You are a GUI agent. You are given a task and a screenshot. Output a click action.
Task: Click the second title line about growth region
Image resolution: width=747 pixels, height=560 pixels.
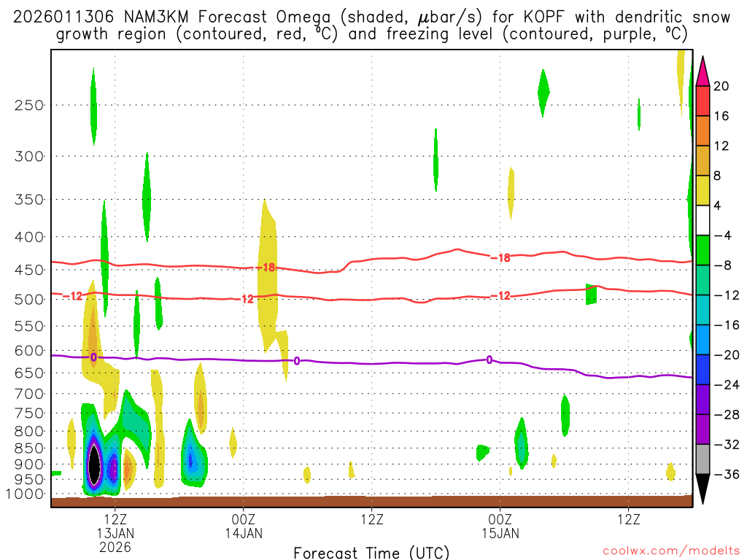371,34
